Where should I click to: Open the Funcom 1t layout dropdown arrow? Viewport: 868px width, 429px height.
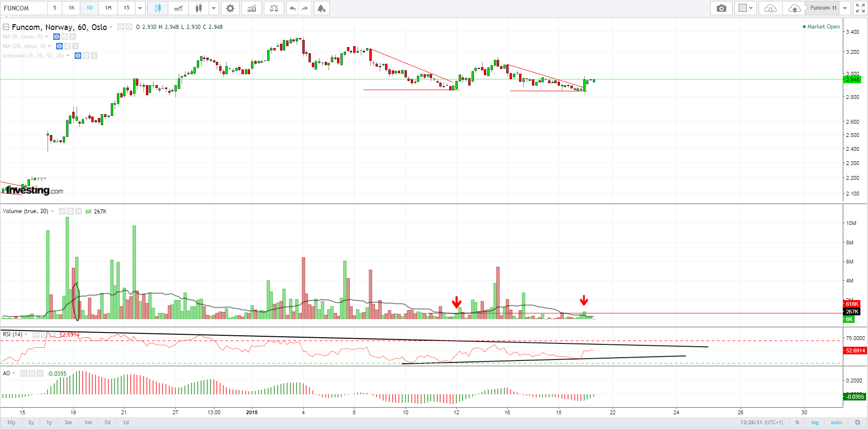pos(845,8)
